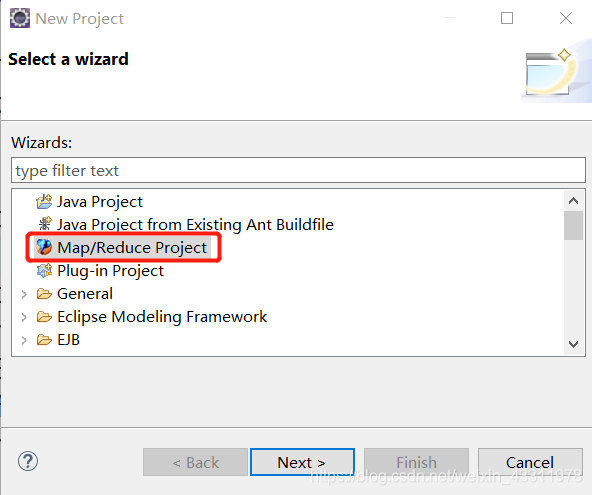This screenshot has height=495, width=592.
Task: Click the Eclipse icon in the title bar
Action: point(20,18)
